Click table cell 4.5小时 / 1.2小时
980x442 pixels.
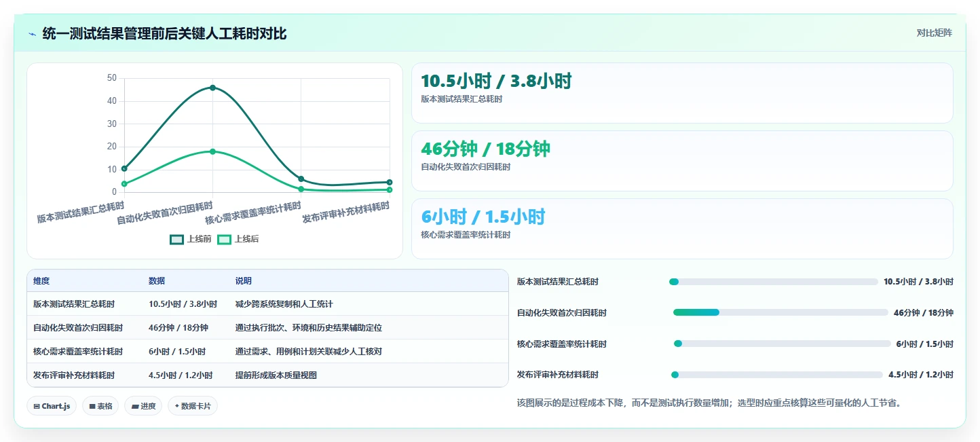click(x=181, y=375)
